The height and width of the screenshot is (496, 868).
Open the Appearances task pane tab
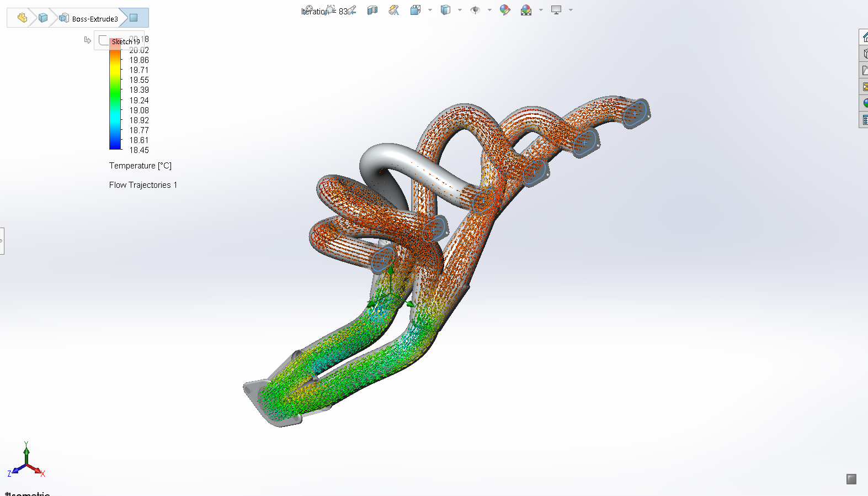(864, 103)
